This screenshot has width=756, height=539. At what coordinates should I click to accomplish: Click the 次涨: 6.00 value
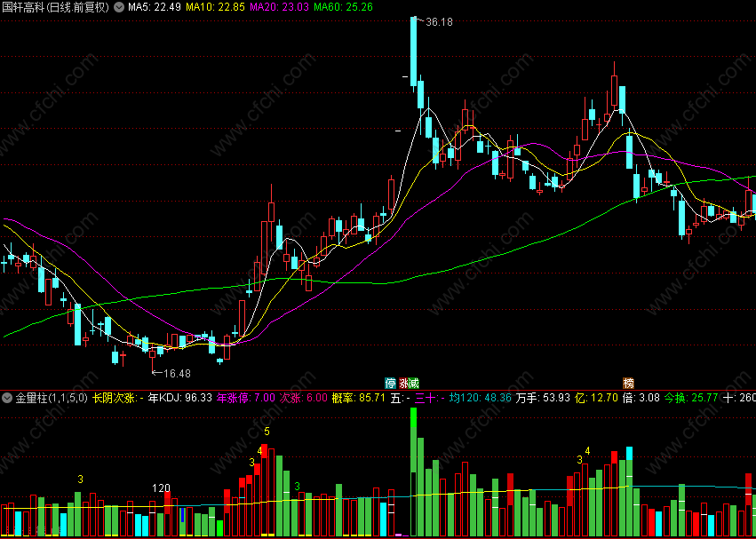point(304,398)
